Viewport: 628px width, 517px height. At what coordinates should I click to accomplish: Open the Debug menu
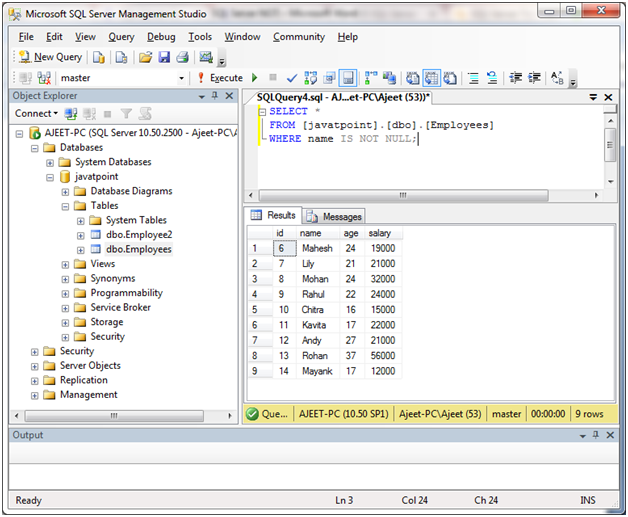161,37
